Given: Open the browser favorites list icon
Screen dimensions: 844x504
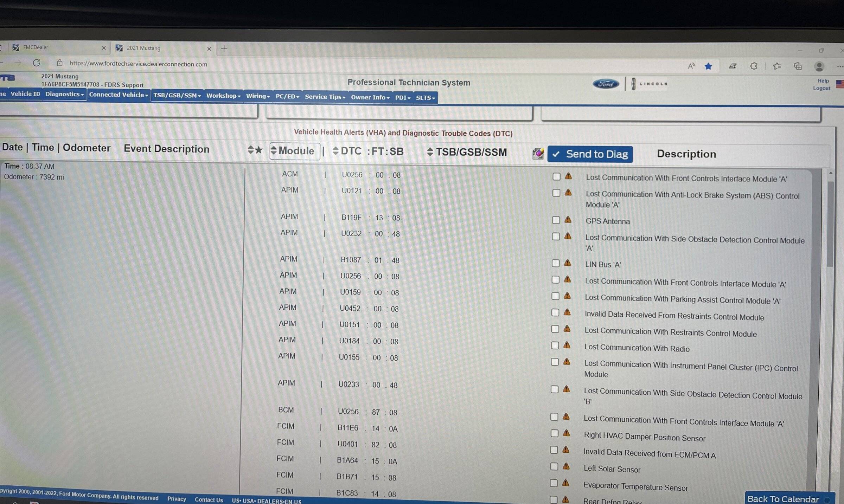Looking at the screenshot, I should (777, 66).
